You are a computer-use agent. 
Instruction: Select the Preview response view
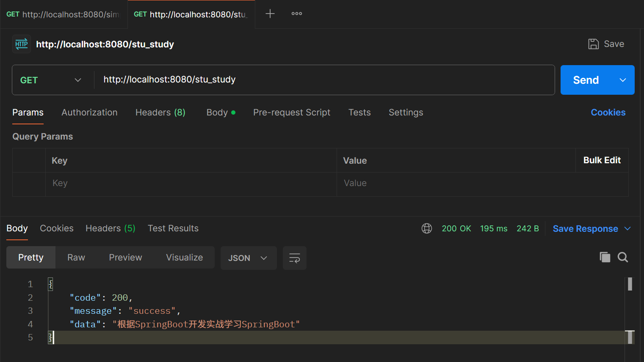point(125,258)
